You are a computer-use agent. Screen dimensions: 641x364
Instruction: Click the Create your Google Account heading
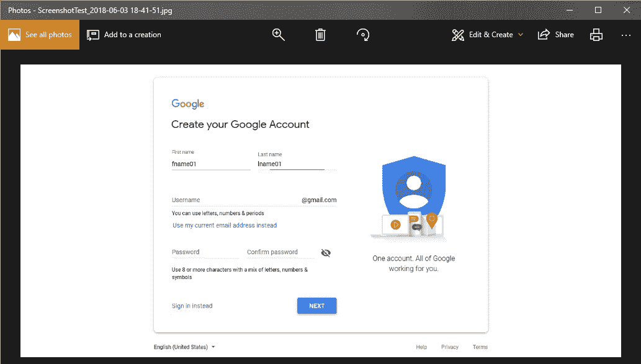point(240,124)
